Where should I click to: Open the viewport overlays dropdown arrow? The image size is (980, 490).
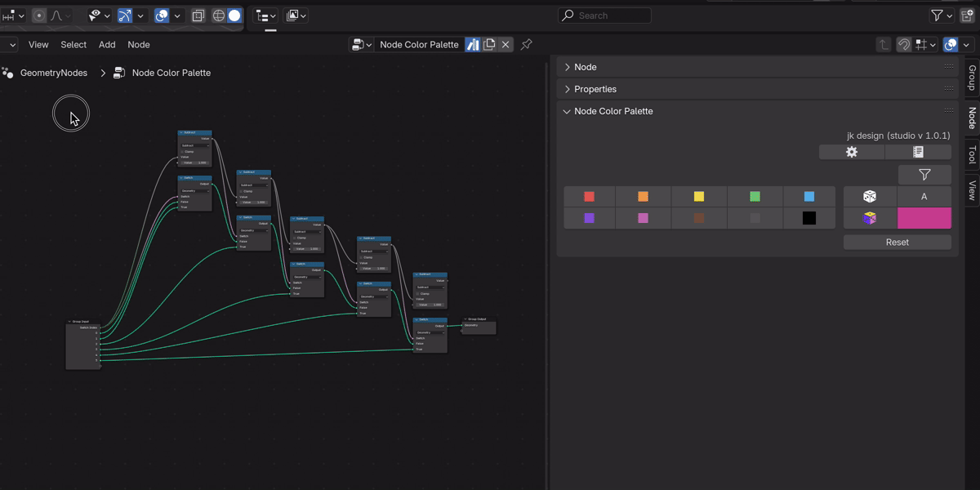coord(177,16)
